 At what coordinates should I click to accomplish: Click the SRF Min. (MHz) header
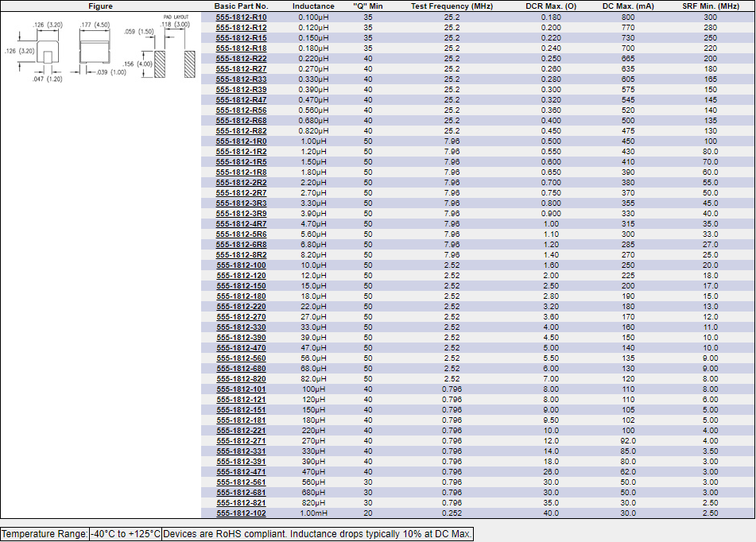(710, 6)
